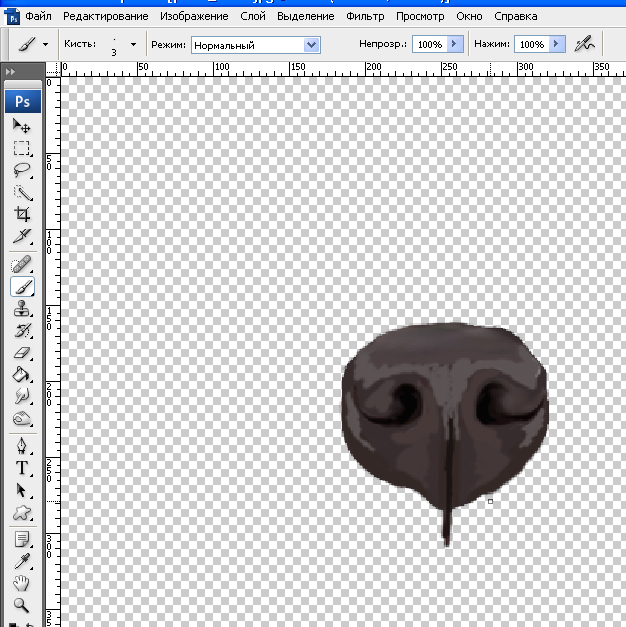Select the Clone Stamp tool
Image resolution: width=626 pixels, height=627 pixels.
22,309
